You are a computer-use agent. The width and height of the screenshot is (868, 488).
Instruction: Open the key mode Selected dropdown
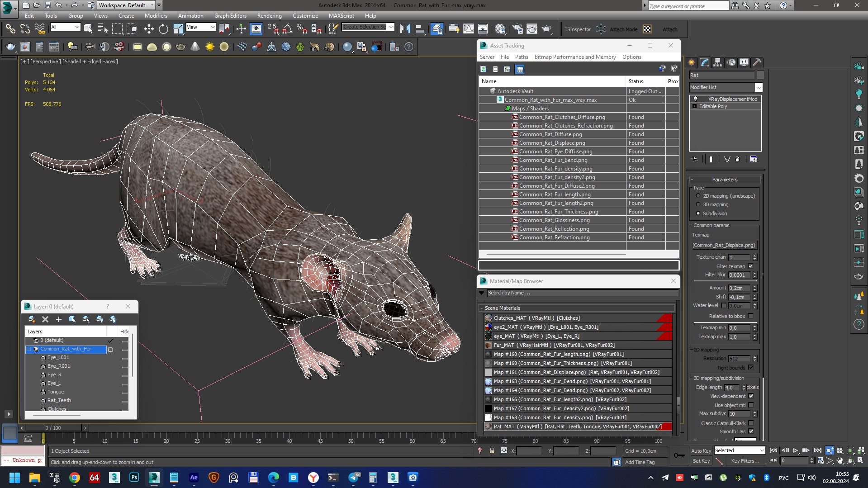(x=740, y=450)
